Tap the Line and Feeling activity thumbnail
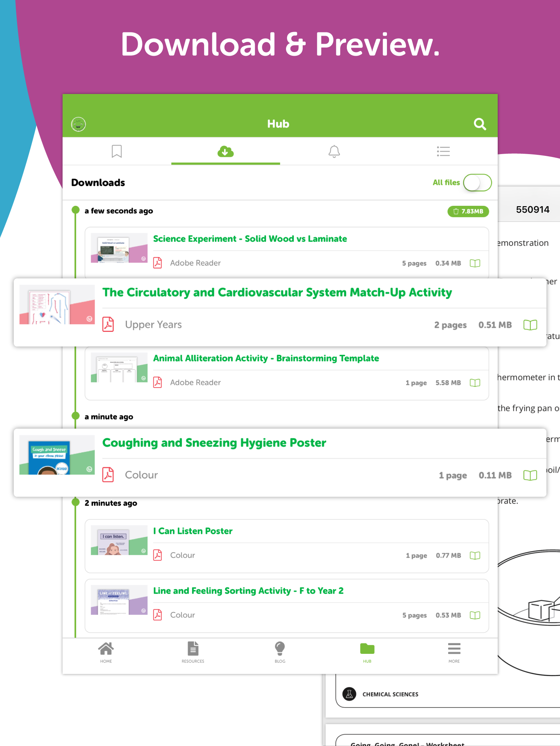 119,600
